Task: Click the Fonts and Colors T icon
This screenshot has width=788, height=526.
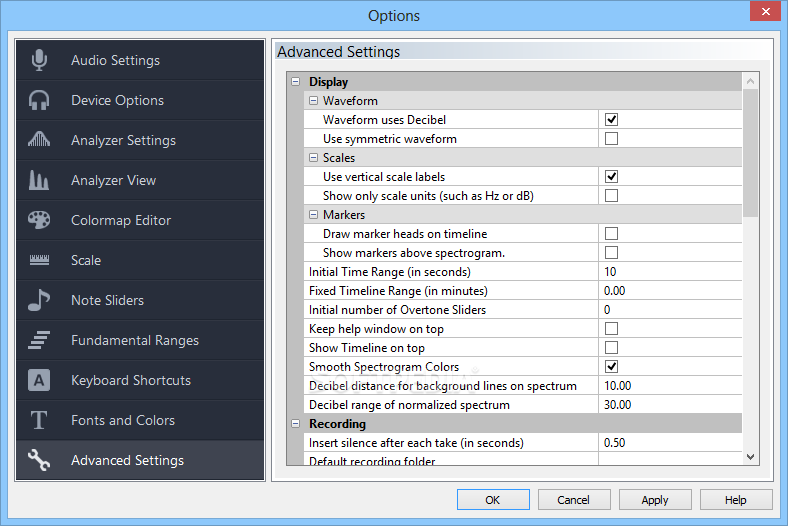Action: [x=40, y=420]
